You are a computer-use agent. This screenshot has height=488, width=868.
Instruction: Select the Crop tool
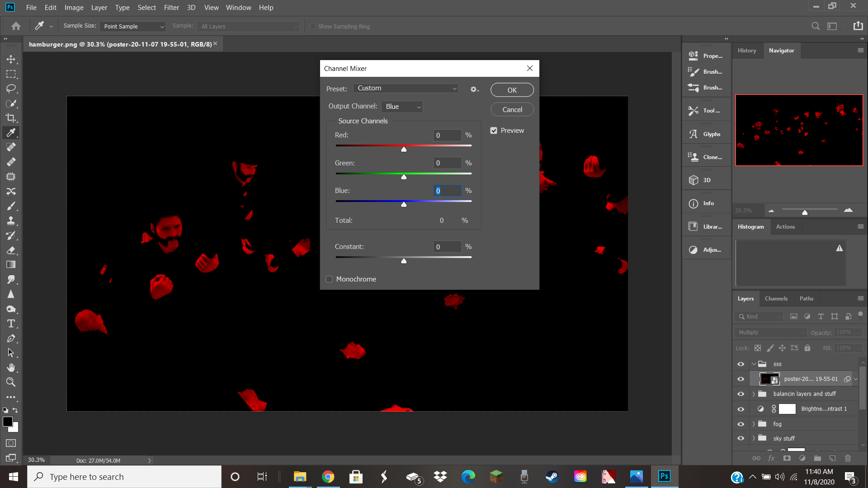[x=11, y=118]
